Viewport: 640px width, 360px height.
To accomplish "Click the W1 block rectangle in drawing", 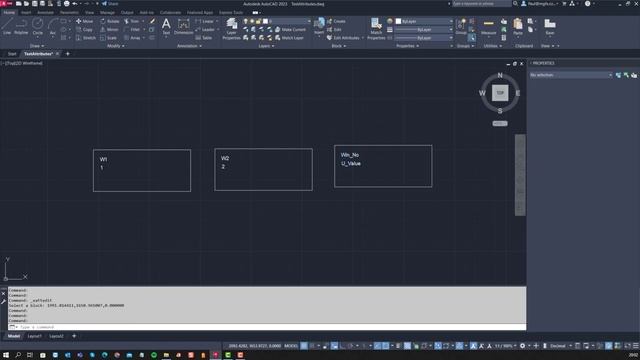I will tap(142, 171).
